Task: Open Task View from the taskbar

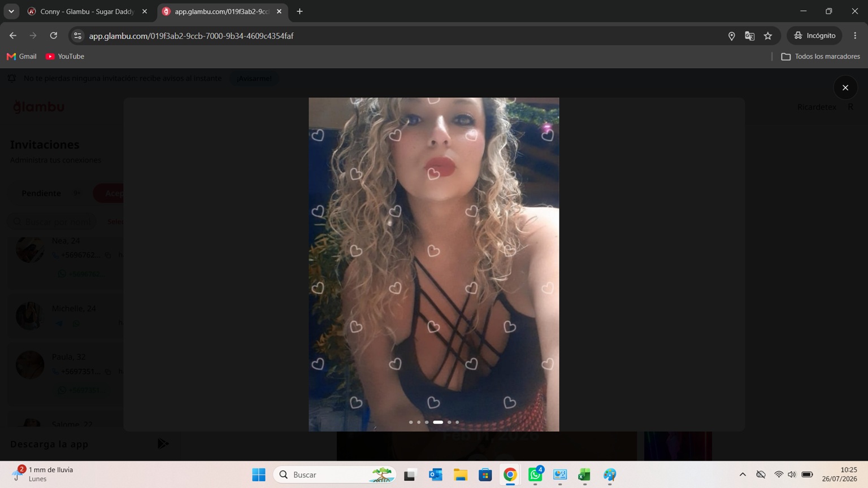Action: click(x=410, y=475)
